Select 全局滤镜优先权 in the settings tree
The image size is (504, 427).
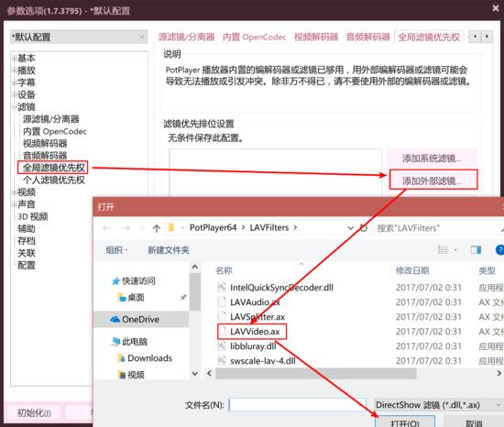pyautogui.click(x=54, y=168)
